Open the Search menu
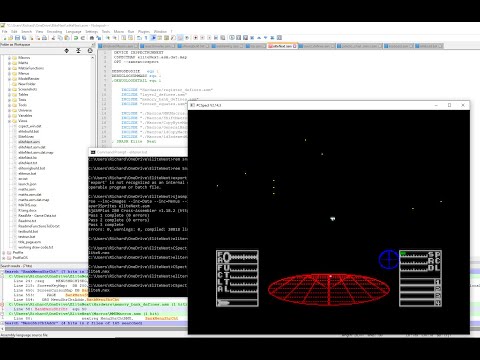The image size is (480, 360). 27,32
